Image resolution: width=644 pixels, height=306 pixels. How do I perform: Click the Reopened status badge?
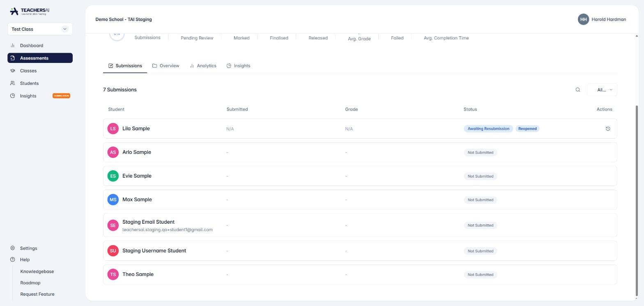point(527,129)
